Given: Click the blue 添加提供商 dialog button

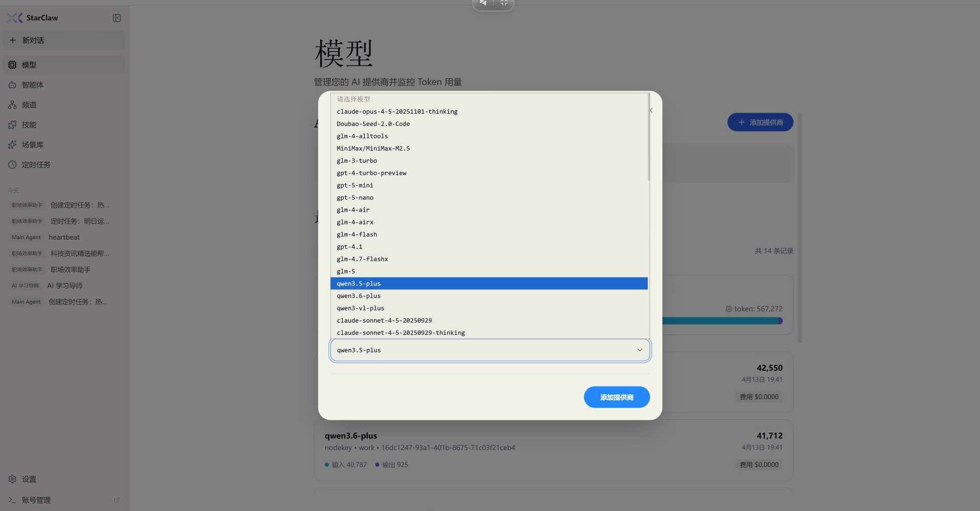Looking at the screenshot, I should click(616, 397).
